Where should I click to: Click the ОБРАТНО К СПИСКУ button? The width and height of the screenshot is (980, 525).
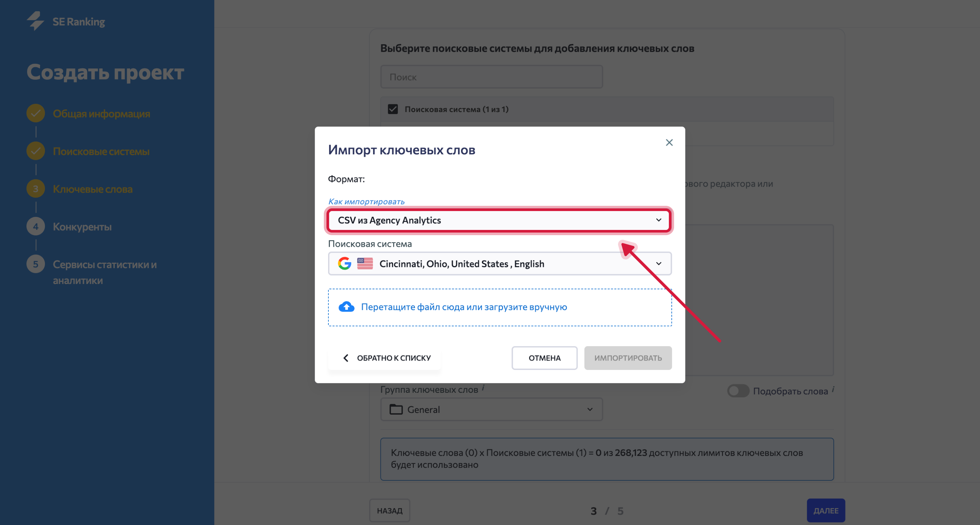pyautogui.click(x=385, y=358)
